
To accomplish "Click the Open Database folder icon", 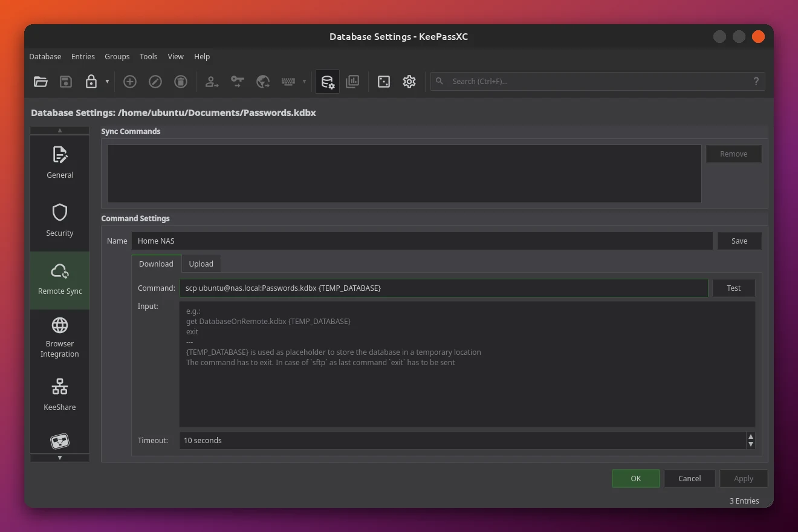I will [x=41, y=82].
